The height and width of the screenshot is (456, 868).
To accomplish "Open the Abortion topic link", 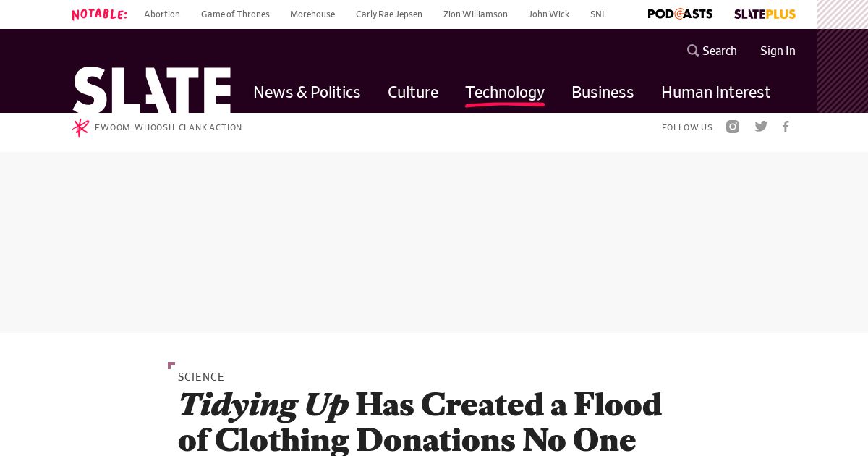I will [162, 14].
